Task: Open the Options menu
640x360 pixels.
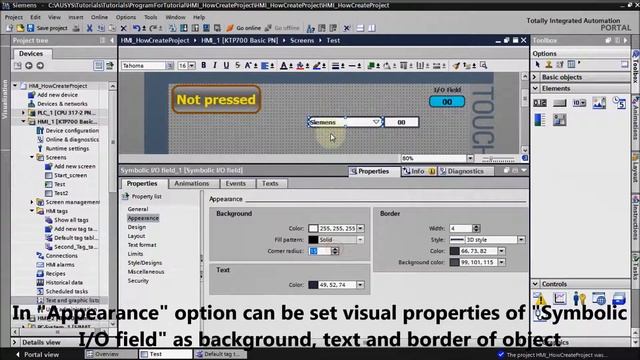Action: tap(126, 17)
